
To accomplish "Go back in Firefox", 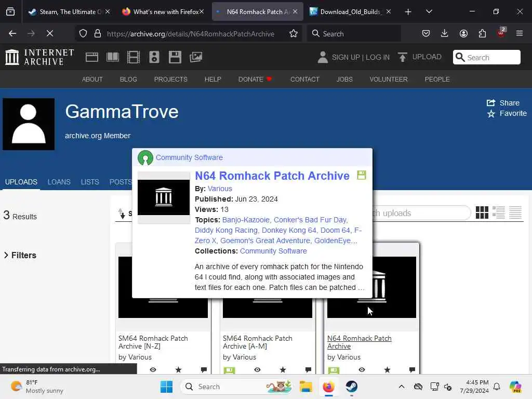I will (x=12, y=33).
